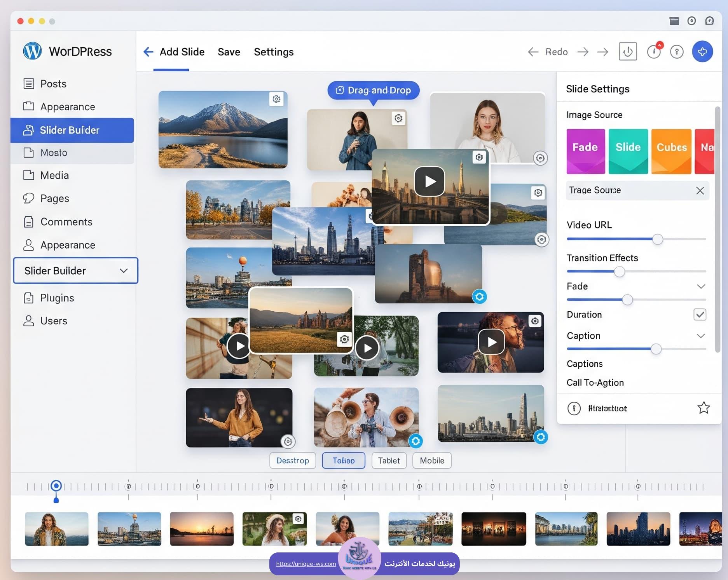Screen dimensions: 728x580
Task: Click the back arrow beside Add Slide
Action: [148, 52]
